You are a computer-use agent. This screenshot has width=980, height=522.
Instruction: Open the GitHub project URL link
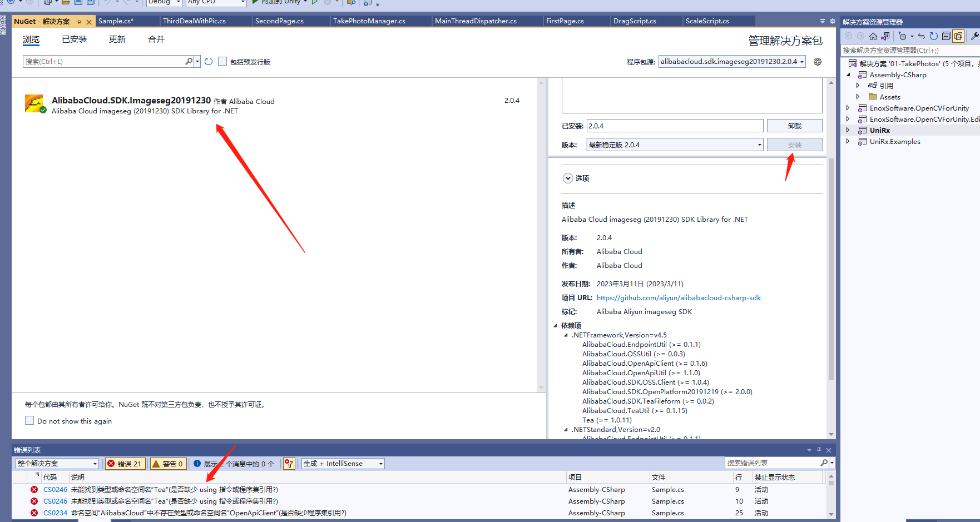[679, 298]
